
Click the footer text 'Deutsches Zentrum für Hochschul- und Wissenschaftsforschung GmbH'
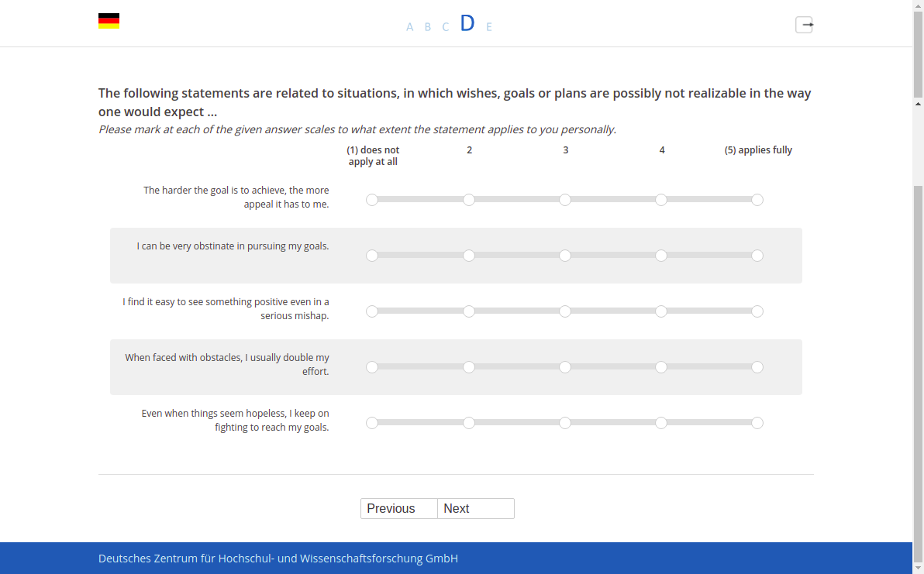278,558
